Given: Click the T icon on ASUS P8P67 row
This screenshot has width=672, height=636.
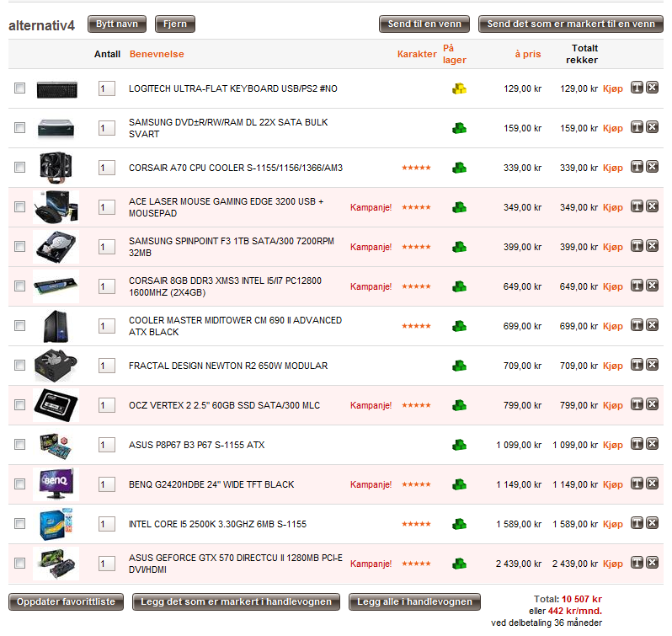Looking at the screenshot, I should click(637, 444).
